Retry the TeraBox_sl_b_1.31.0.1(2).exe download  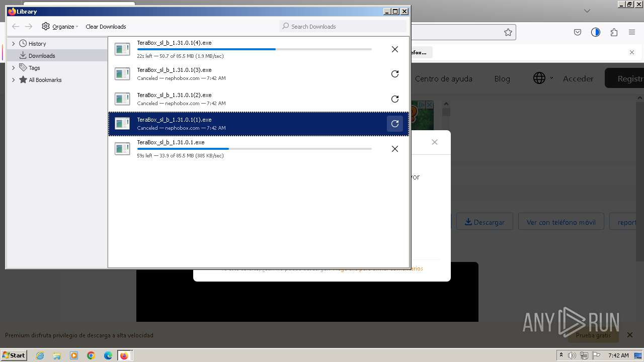(x=395, y=99)
